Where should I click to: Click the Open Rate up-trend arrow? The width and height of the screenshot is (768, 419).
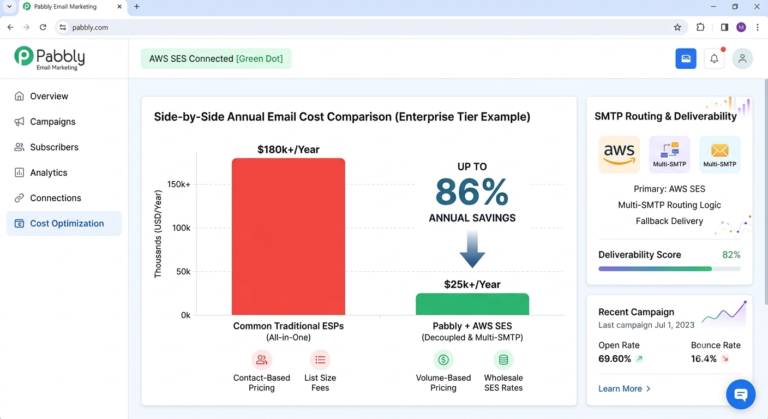[x=639, y=359]
